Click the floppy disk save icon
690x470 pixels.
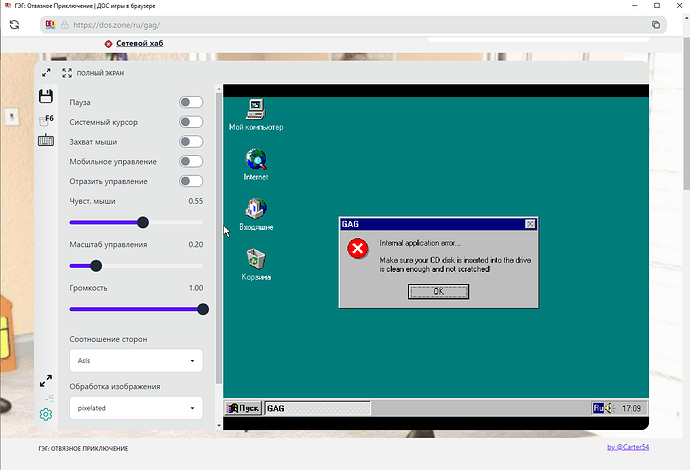click(x=46, y=96)
